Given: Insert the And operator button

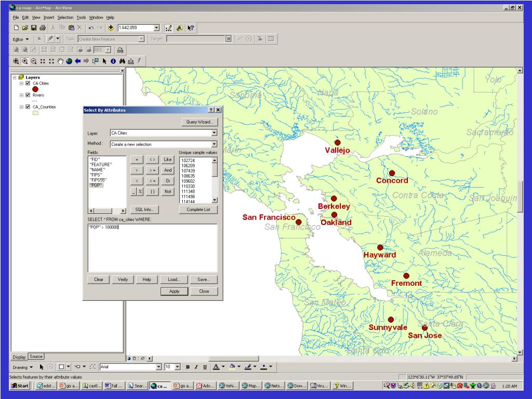Looking at the screenshot, I should (168, 170).
